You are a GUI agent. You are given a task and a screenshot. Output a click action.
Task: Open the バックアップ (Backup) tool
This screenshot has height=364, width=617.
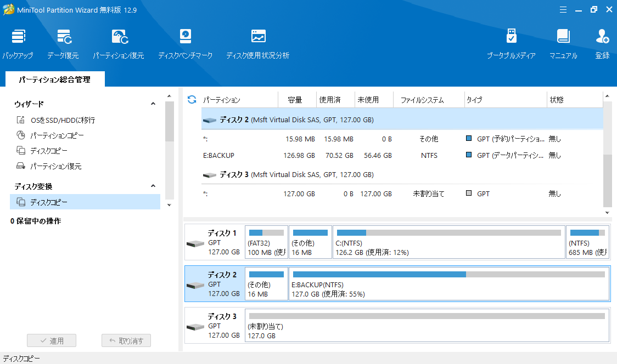(18, 44)
